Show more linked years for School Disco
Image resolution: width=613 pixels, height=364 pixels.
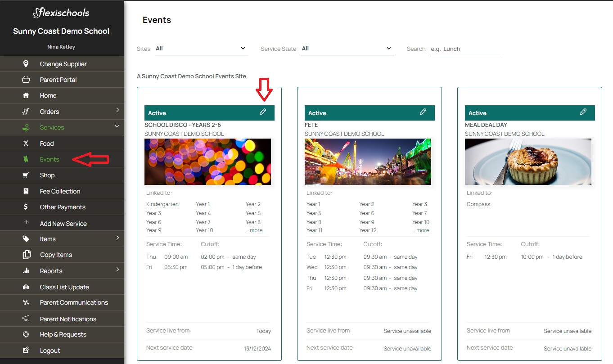tap(254, 230)
